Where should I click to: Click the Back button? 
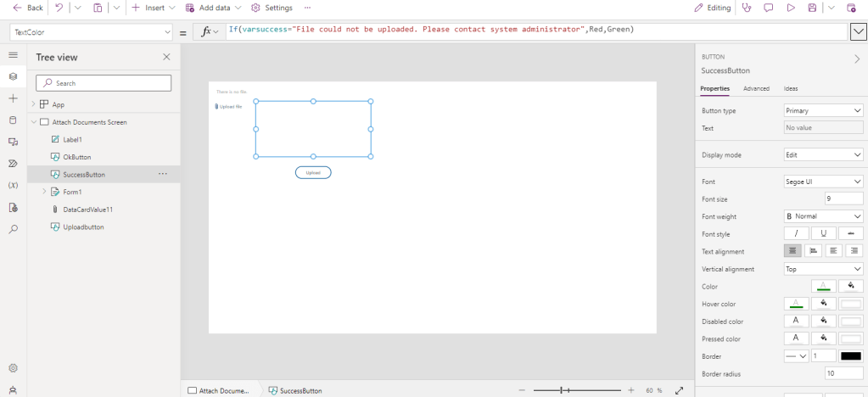[28, 8]
